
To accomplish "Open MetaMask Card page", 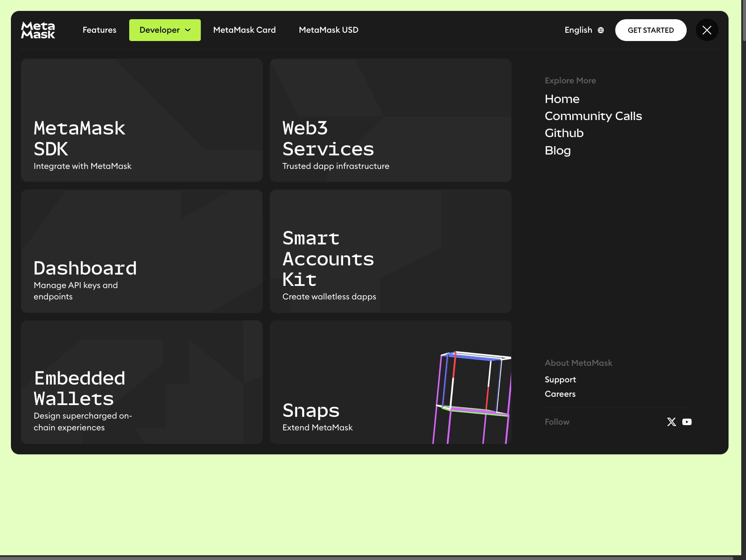I will coord(244,30).
